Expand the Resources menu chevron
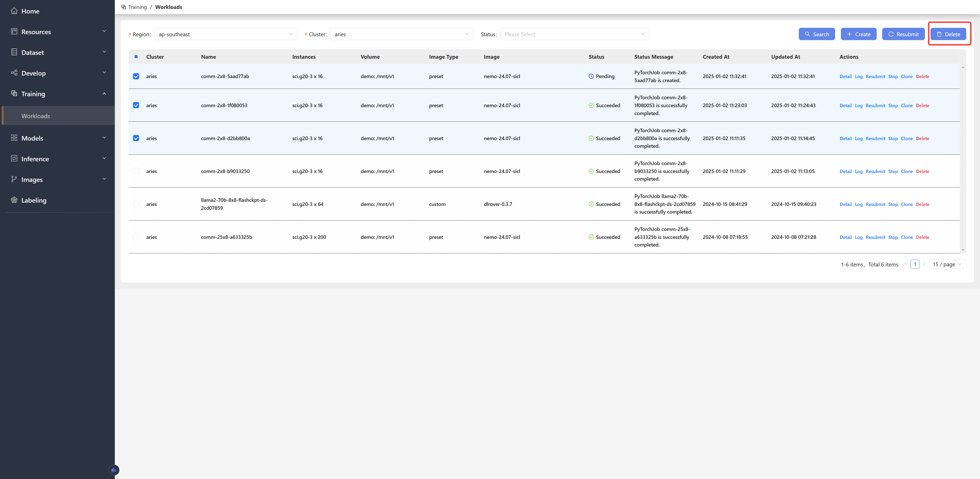This screenshot has width=980, height=479. pyautogui.click(x=104, y=31)
